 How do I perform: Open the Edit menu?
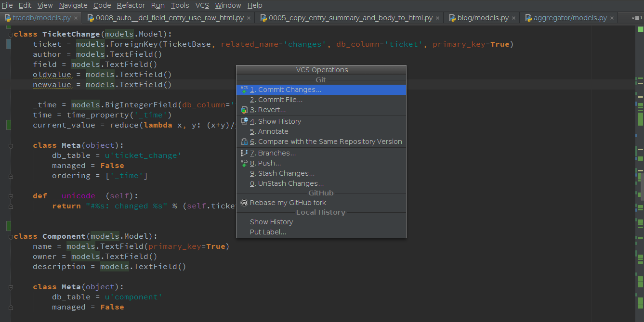pos(25,5)
